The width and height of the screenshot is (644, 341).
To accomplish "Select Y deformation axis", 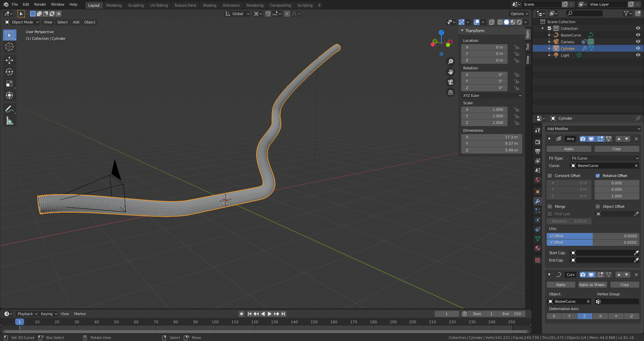I will click(569, 316).
